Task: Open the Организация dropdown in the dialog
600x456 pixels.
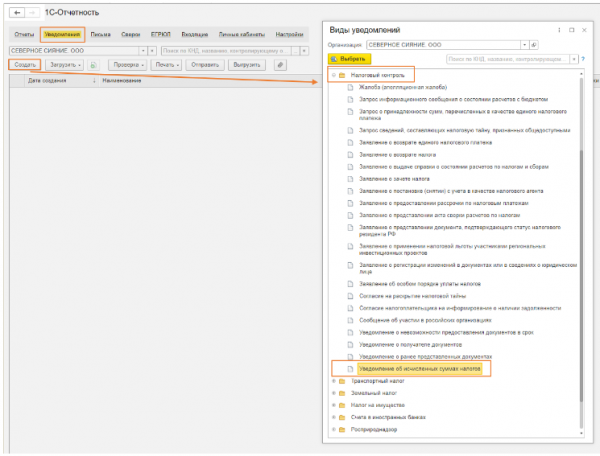Action: click(x=525, y=45)
